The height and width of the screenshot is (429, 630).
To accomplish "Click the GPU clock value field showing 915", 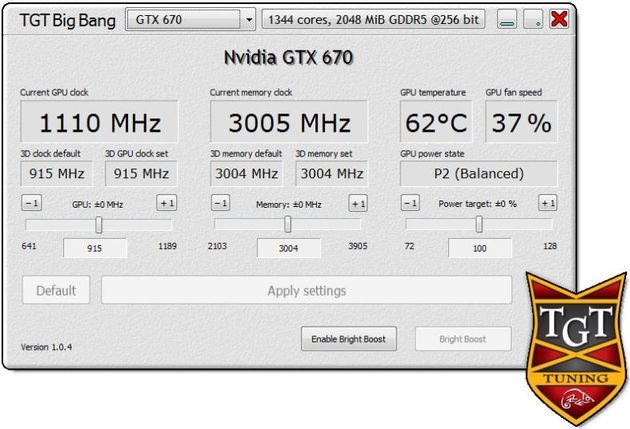I will click(x=95, y=248).
